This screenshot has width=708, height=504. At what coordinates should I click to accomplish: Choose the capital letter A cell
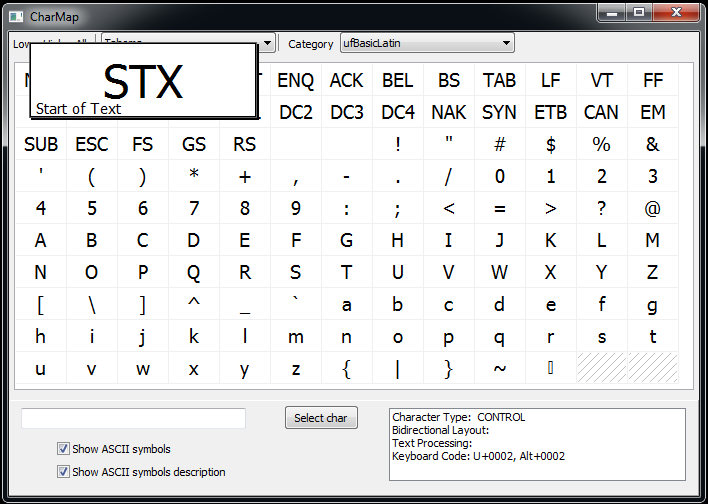tap(41, 241)
